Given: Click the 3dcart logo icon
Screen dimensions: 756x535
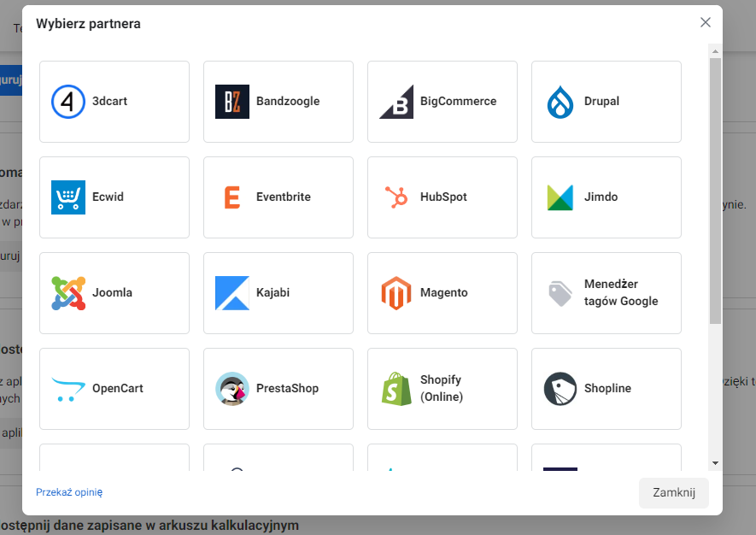Looking at the screenshot, I should click(x=68, y=102).
